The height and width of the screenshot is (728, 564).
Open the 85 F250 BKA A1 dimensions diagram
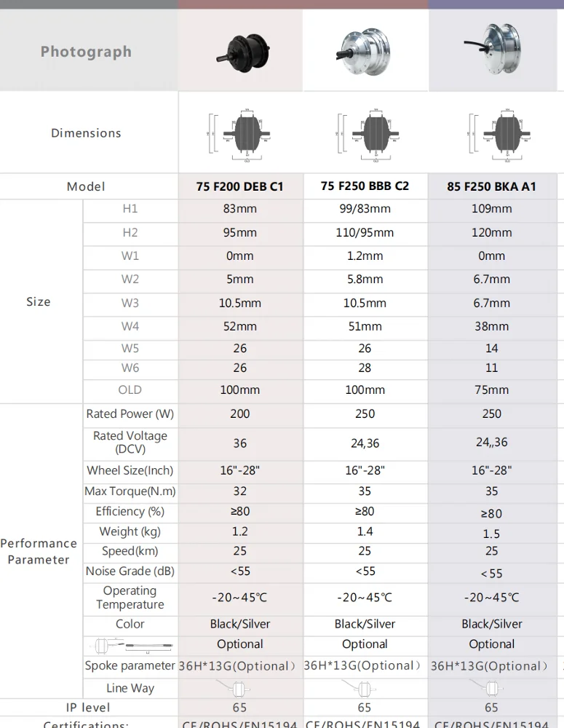coord(493,133)
